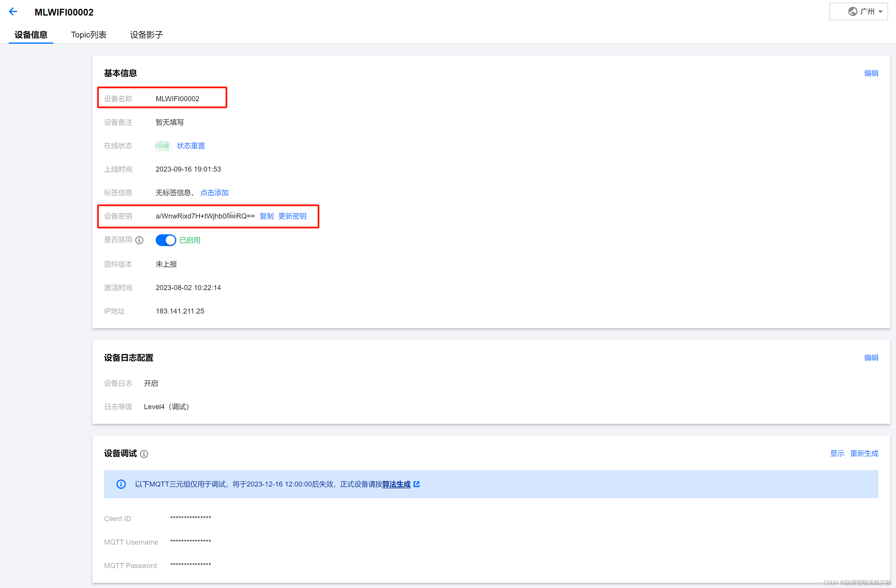The height and width of the screenshot is (588, 896).
Task: Click the copy icon next to device key
Action: [x=266, y=216]
